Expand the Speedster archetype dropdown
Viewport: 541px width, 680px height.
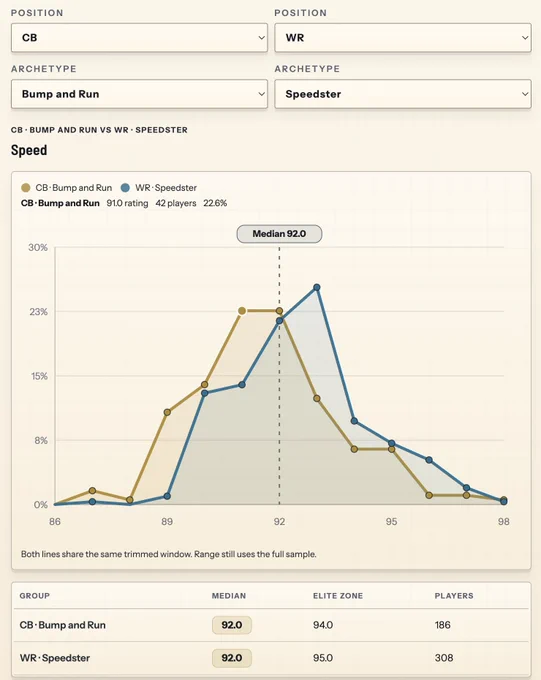point(403,94)
